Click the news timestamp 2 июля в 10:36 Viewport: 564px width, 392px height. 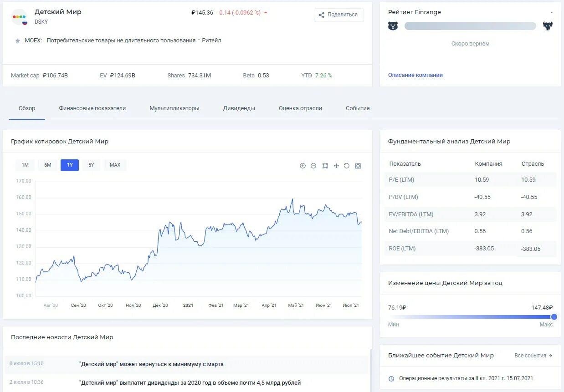pyautogui.click(x=26, y=382)
